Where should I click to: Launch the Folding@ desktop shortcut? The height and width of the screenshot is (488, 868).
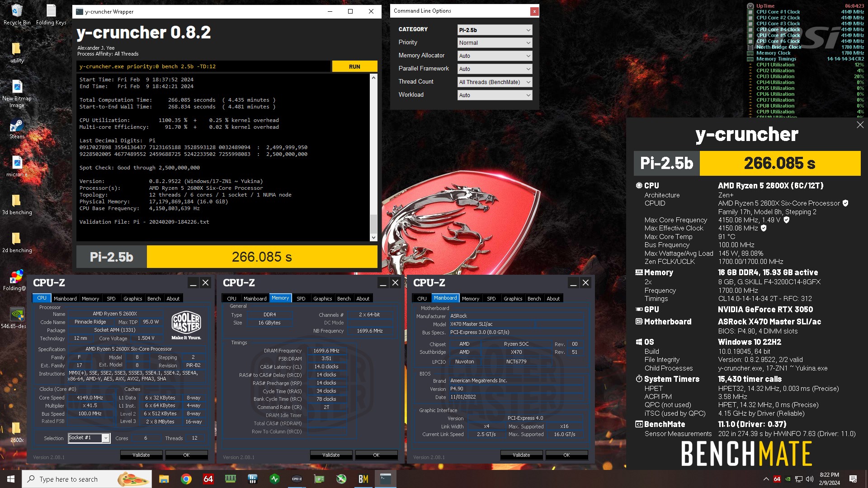[15, 280]
